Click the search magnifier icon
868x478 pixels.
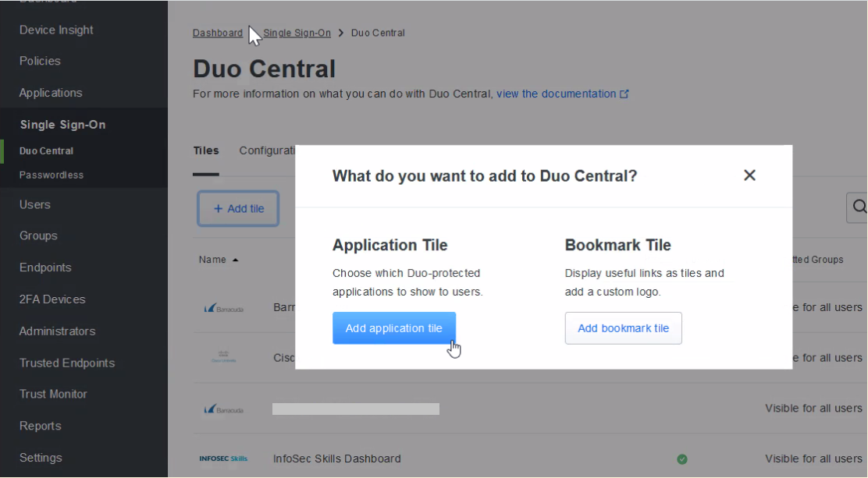coord(859,207)
